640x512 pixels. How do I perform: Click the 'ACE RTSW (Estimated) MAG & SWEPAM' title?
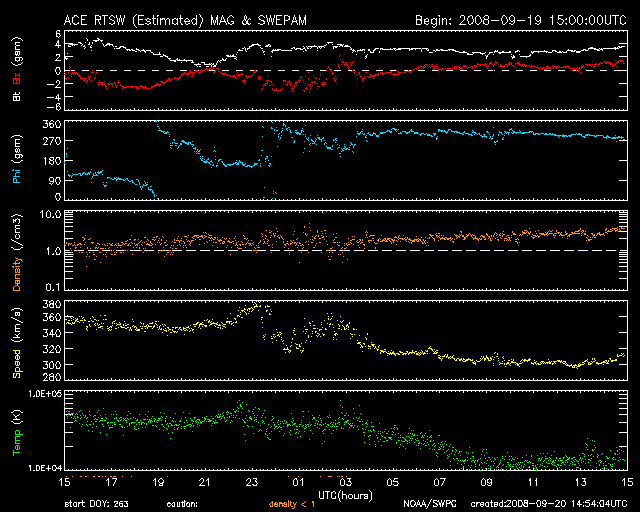[x=185, y=20]
